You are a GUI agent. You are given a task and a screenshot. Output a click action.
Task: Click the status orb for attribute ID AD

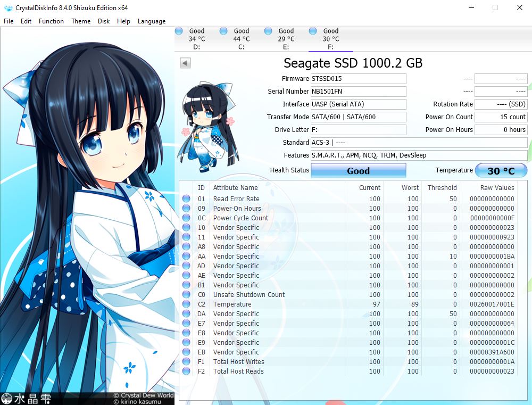click(186, 266)
